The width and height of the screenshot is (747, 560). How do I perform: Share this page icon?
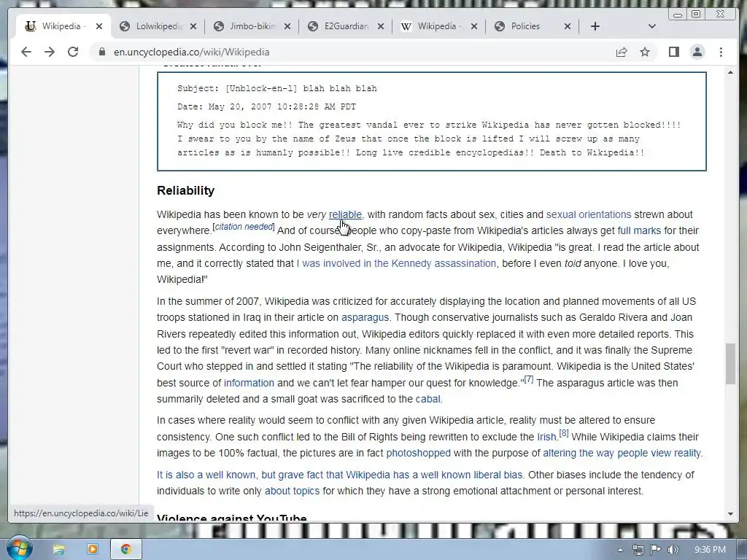tap(622, 52)
